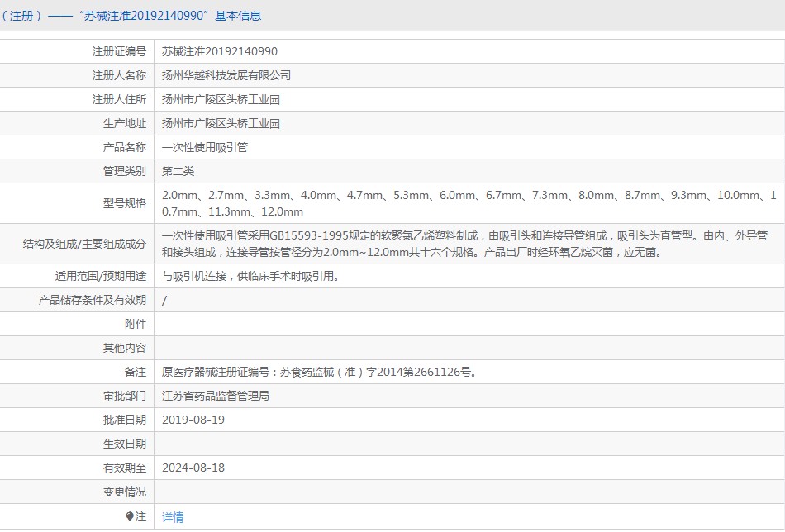Click the 附件 row label
This screenshot has width=785, height=532.
point(135,324)
